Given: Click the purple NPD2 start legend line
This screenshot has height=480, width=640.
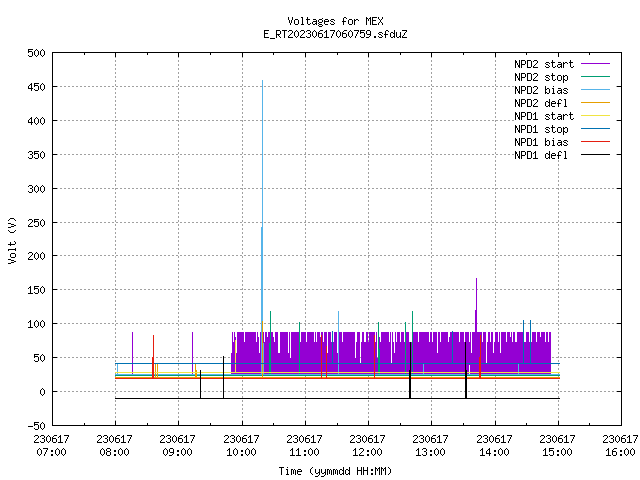Looking at the screenshot, I should tap(596, 64).
